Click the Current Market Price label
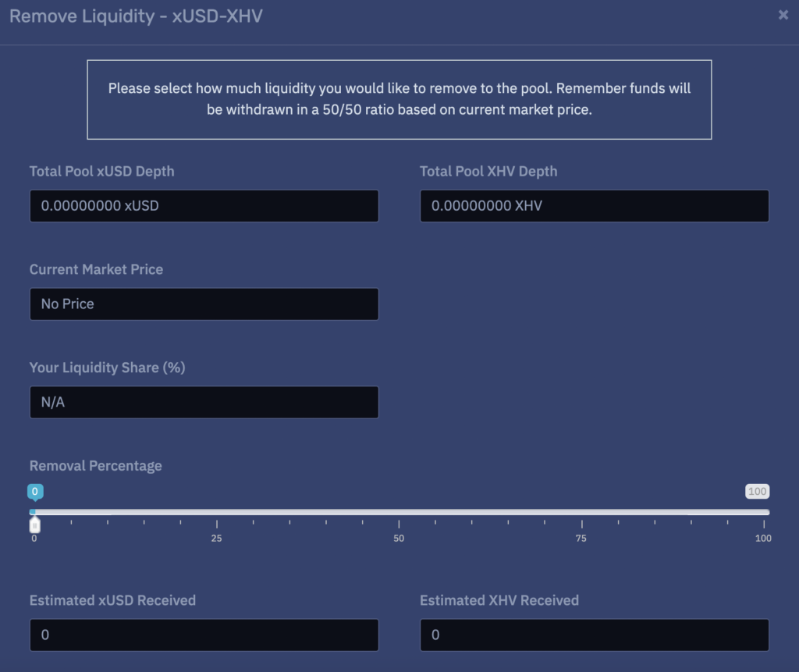799x672 pixels. 96,269
